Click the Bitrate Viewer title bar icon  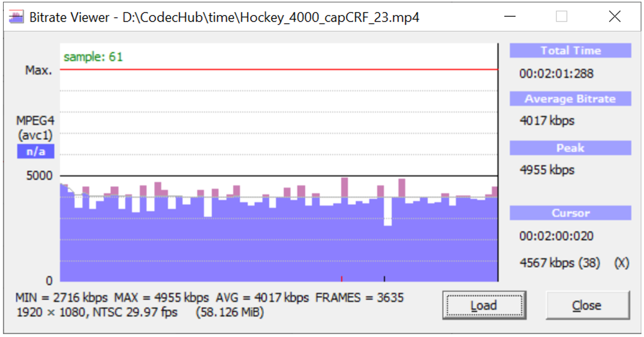[x=16, y=17]
